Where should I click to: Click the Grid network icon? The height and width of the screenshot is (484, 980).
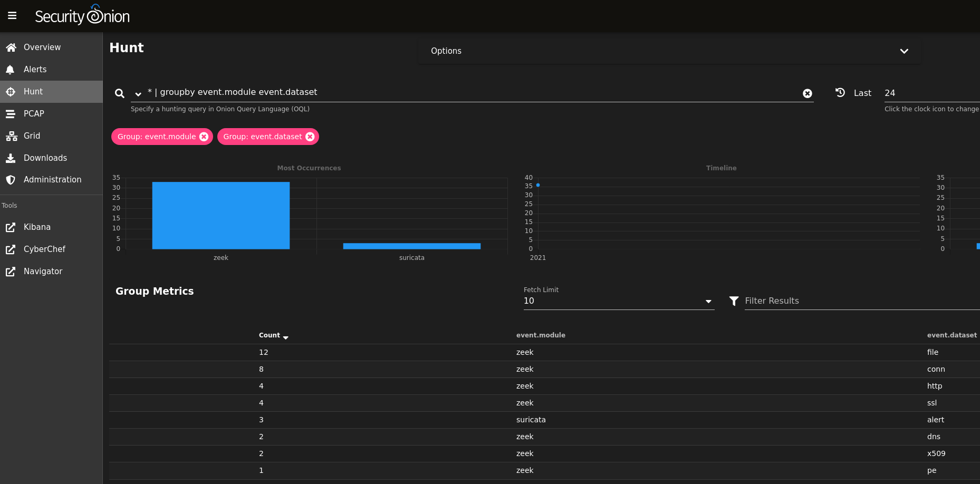coord(11,136)
